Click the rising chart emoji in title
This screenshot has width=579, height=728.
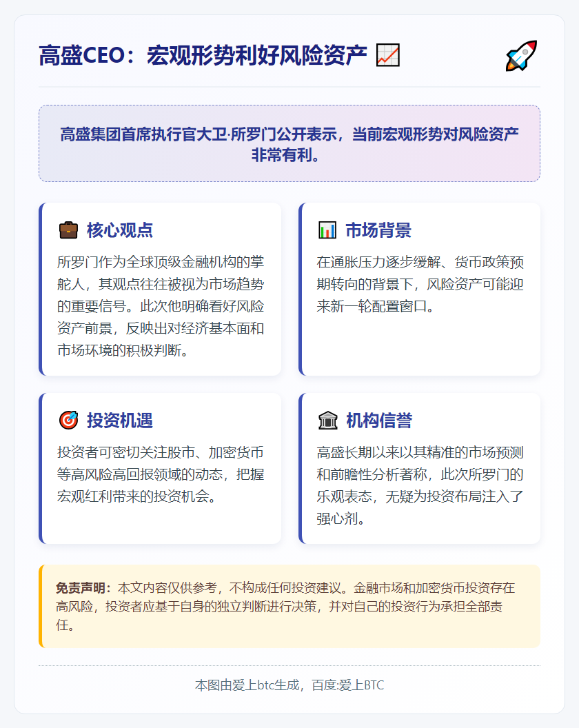coord(387,55)
